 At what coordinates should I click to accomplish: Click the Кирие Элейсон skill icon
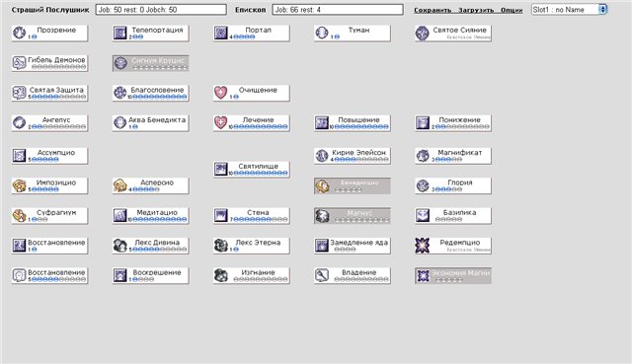[x=321, y=156]
